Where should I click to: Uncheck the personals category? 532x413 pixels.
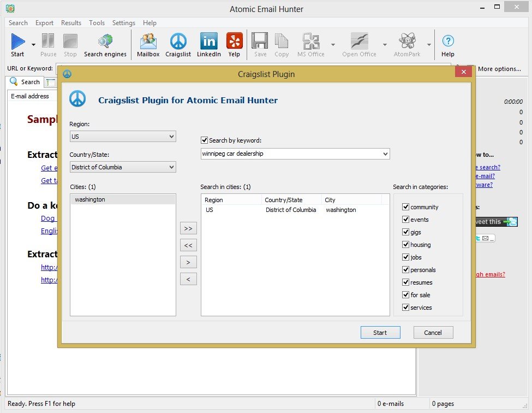tap(405, 269)
